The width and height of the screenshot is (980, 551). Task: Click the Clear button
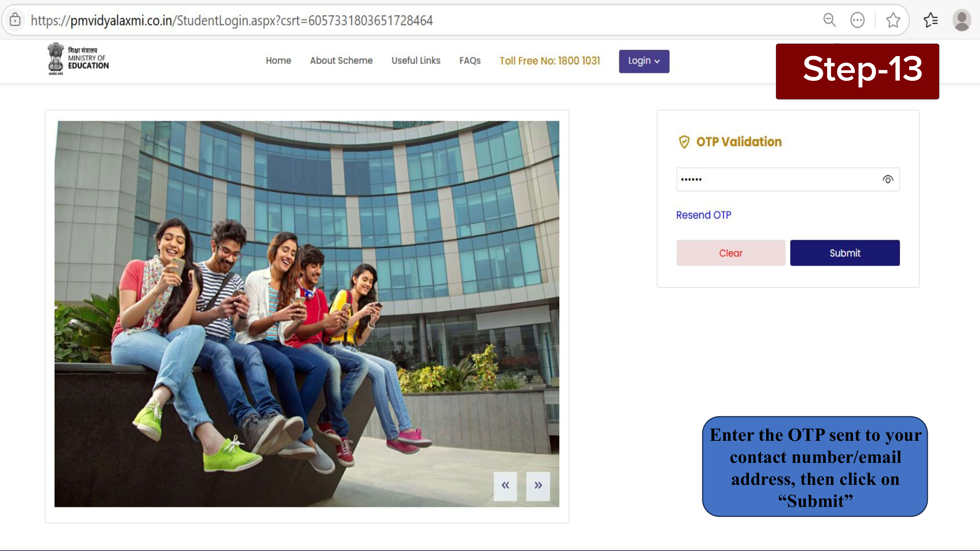point(730,253)
